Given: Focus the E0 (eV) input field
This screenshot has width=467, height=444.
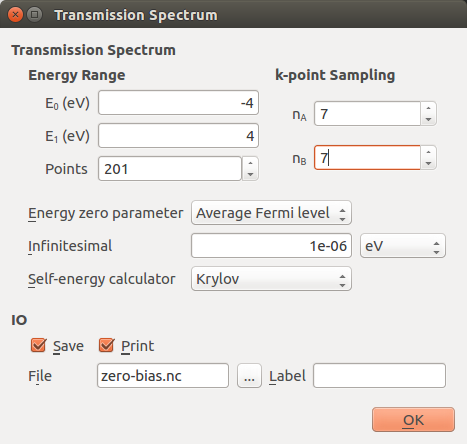Looking at the screenshot, I should tap(178, 103).
